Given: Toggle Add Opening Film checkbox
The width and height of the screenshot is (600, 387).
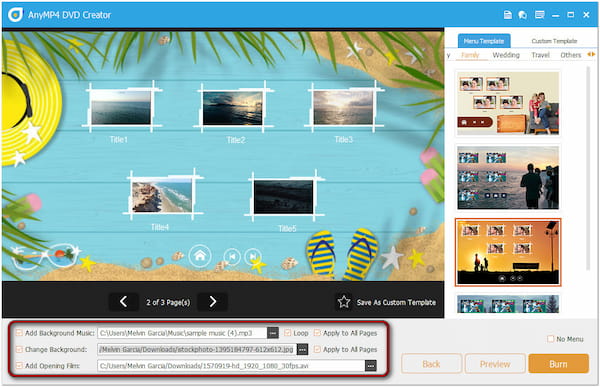Looking at the screenshot, I should (19, 366).
